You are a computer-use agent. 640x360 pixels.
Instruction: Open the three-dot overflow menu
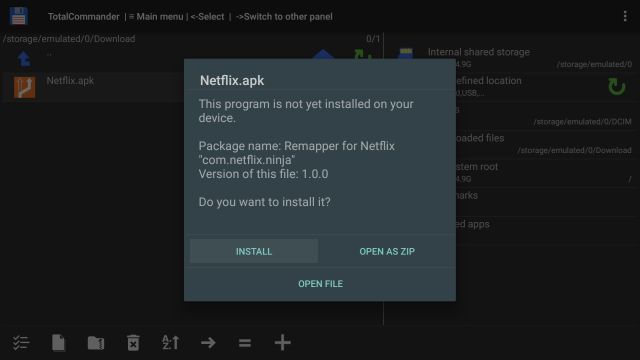pos(625,16)
